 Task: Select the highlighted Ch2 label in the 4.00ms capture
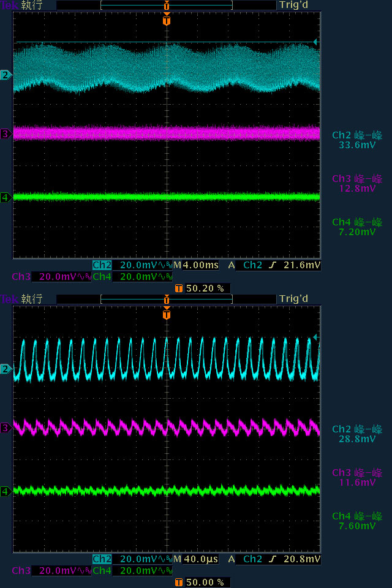pos(102,265)
